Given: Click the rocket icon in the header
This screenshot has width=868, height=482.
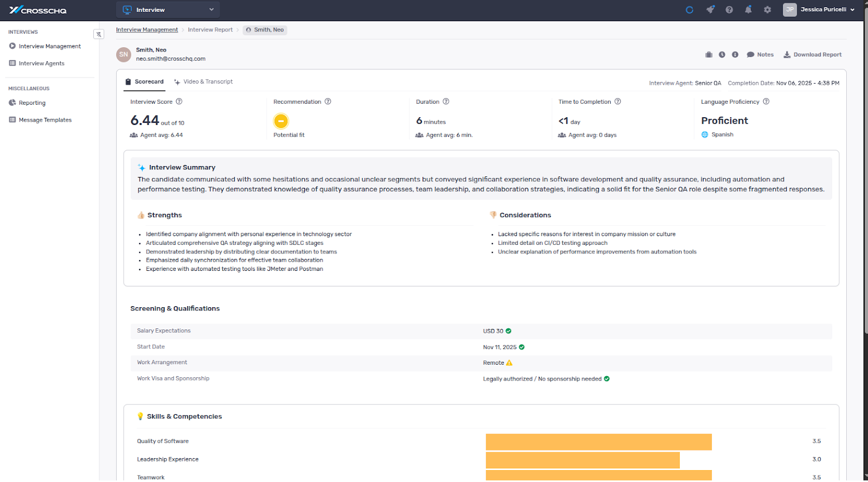Looking at the screenshot, I should [710, 10].
